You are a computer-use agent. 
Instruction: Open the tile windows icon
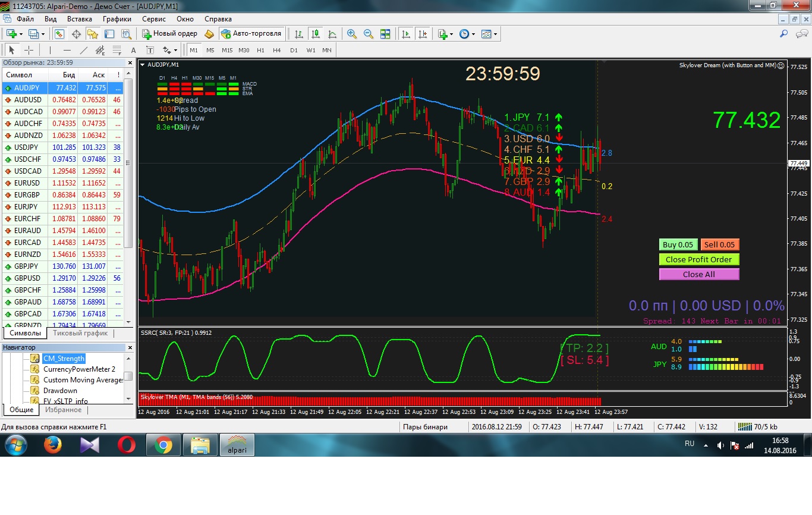pos(385,34)
